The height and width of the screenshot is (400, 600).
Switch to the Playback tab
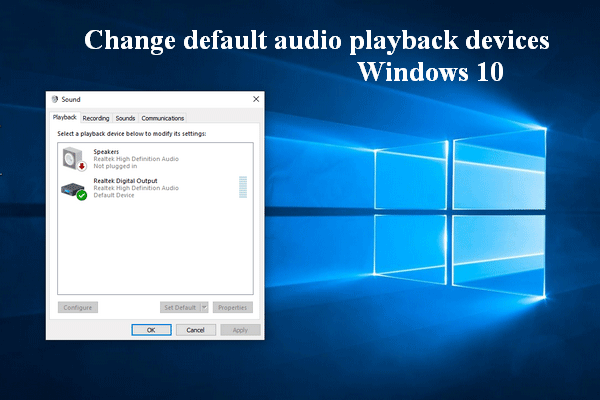(x=64, y=118)
